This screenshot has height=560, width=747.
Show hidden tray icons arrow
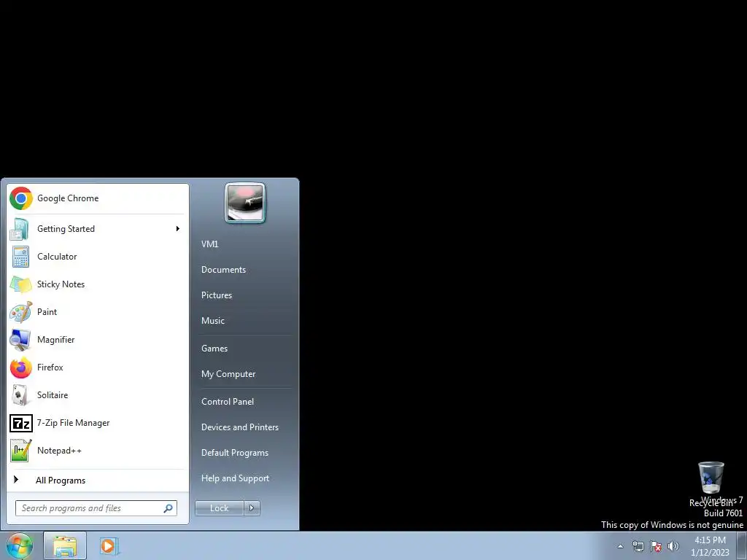coord(620,546)
